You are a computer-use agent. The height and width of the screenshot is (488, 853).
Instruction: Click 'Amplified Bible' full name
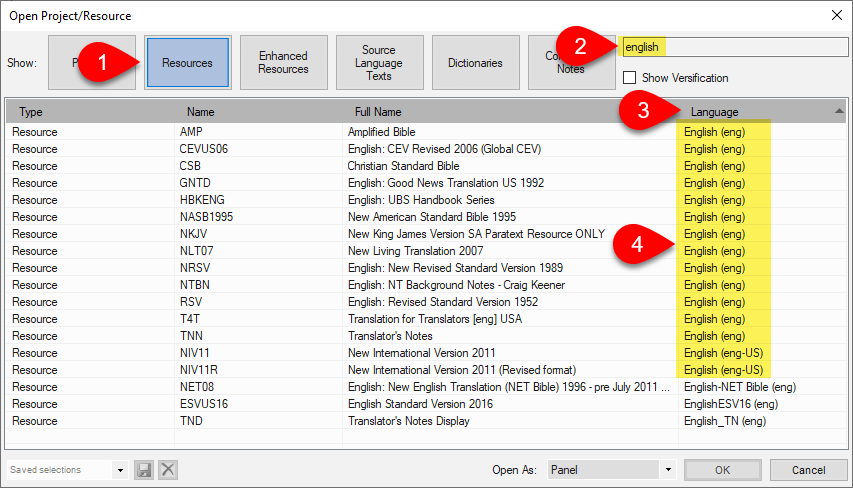[381, 132]
